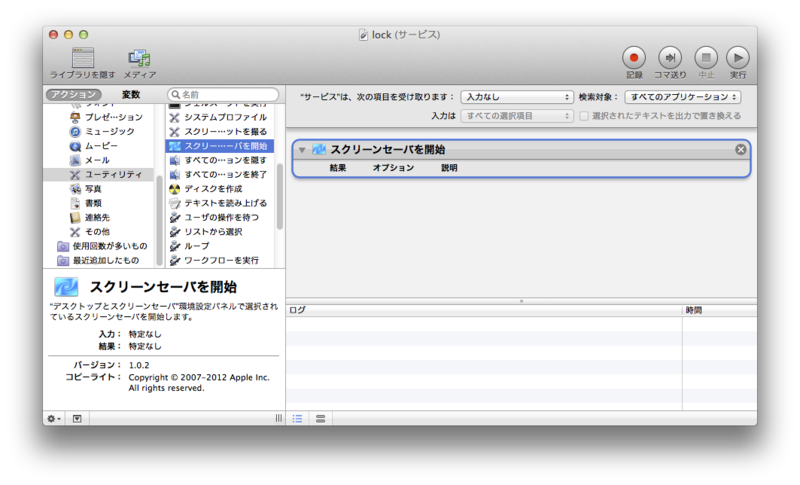
Task: Click the ログ column header
Action: 484,310
